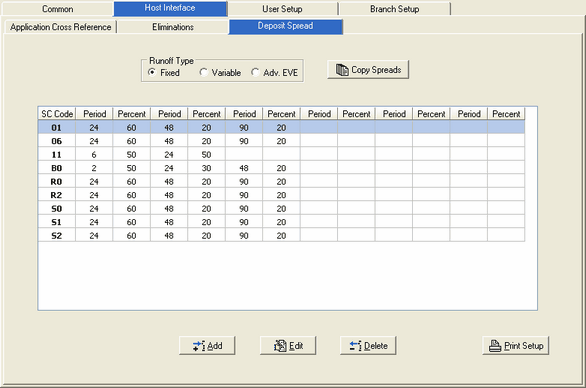Click second percent 50 in row 11

click(206, 154)
